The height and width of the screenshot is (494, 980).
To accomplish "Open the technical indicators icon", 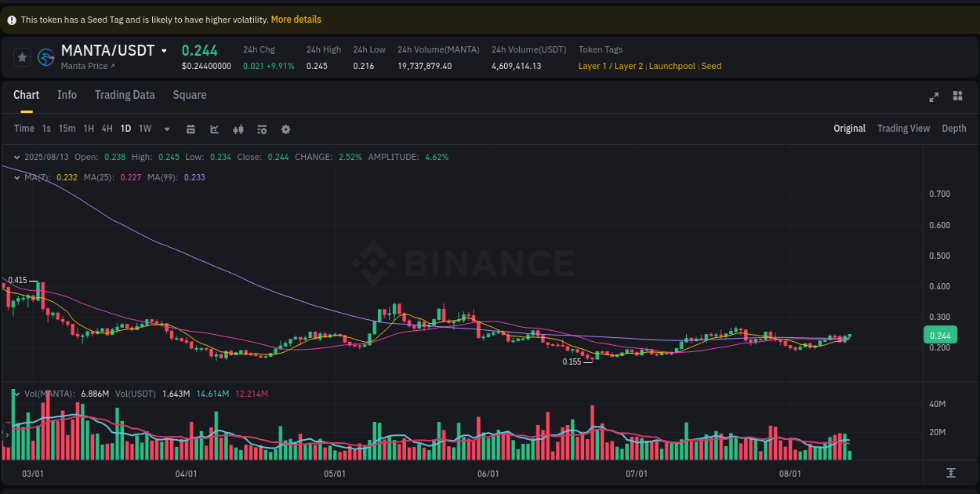I will [x=262, y=129].
